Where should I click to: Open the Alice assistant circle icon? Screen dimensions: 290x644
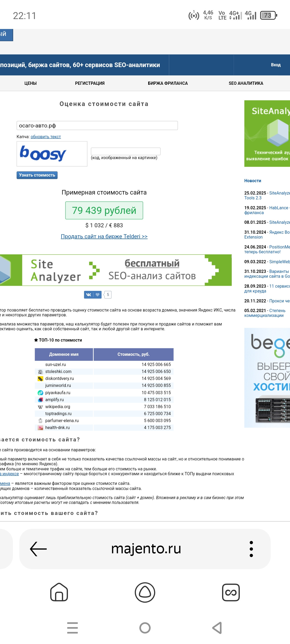(145, 592)
